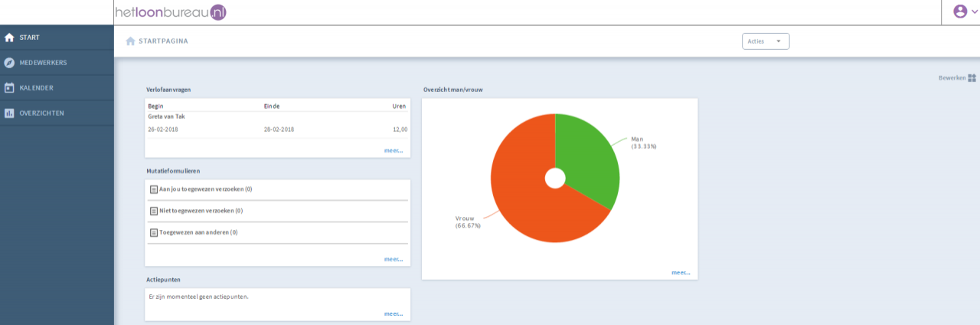Open Medewerkers in the sidebar
This screenshot has height=325, width=980.
coord(57,63)
